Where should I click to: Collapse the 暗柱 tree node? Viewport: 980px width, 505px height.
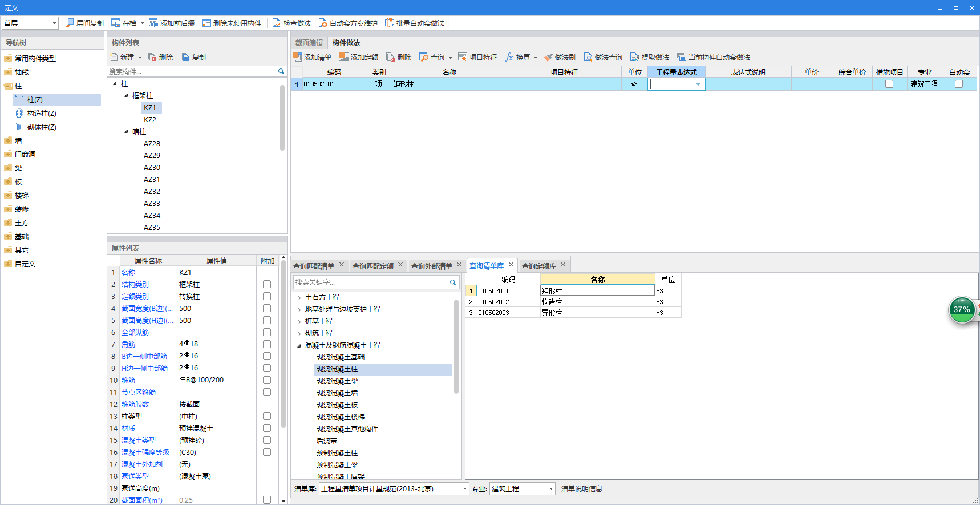point(126,131)
